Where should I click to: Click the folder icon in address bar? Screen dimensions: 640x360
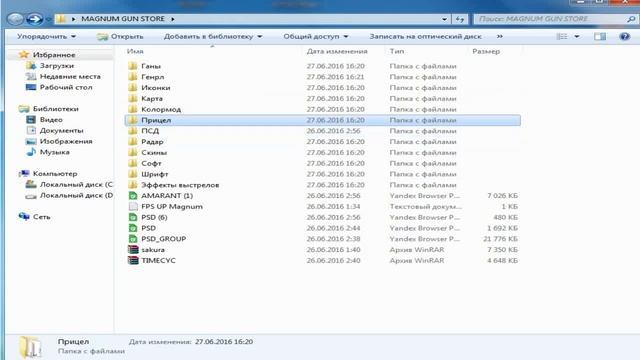(61, 19)
